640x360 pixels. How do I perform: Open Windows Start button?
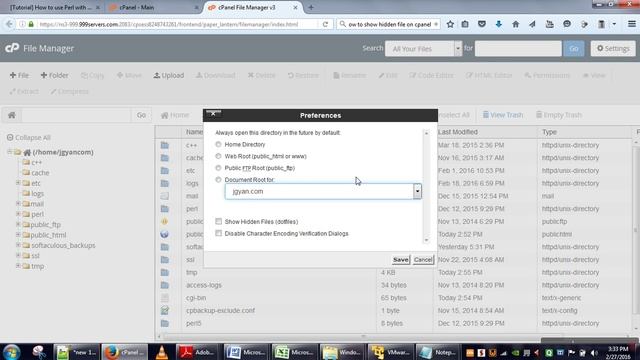tap(11, 352)
